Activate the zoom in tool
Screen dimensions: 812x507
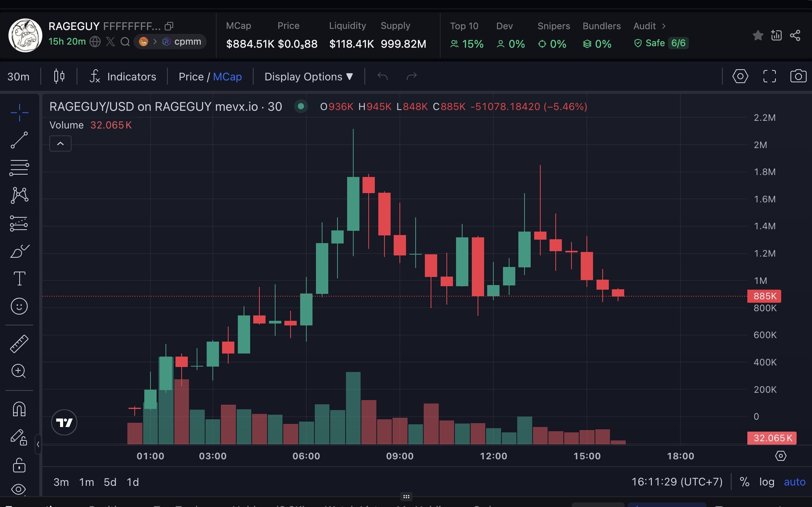[x=18, y=371]
